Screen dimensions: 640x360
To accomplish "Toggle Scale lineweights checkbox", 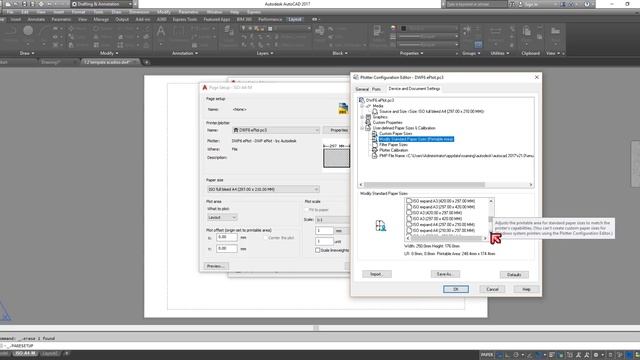I will [318, 250].
